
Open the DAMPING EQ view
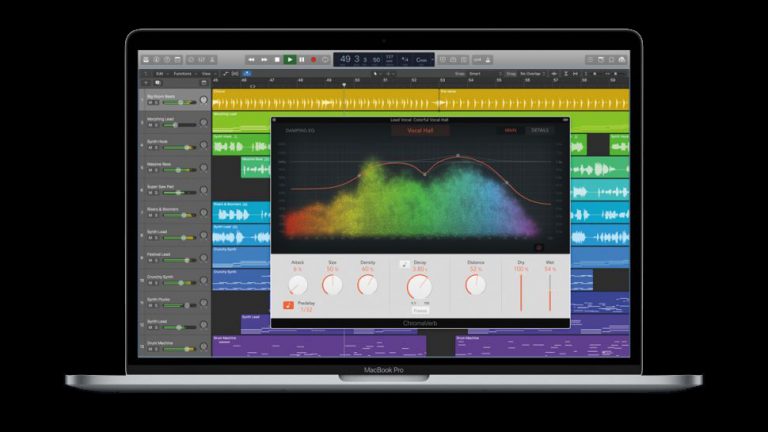300,130
